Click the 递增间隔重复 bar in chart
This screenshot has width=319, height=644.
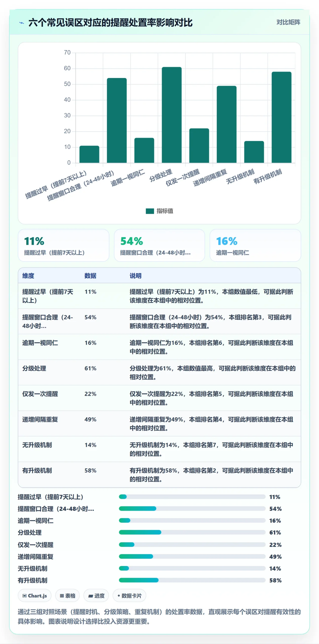pos(226,124)
